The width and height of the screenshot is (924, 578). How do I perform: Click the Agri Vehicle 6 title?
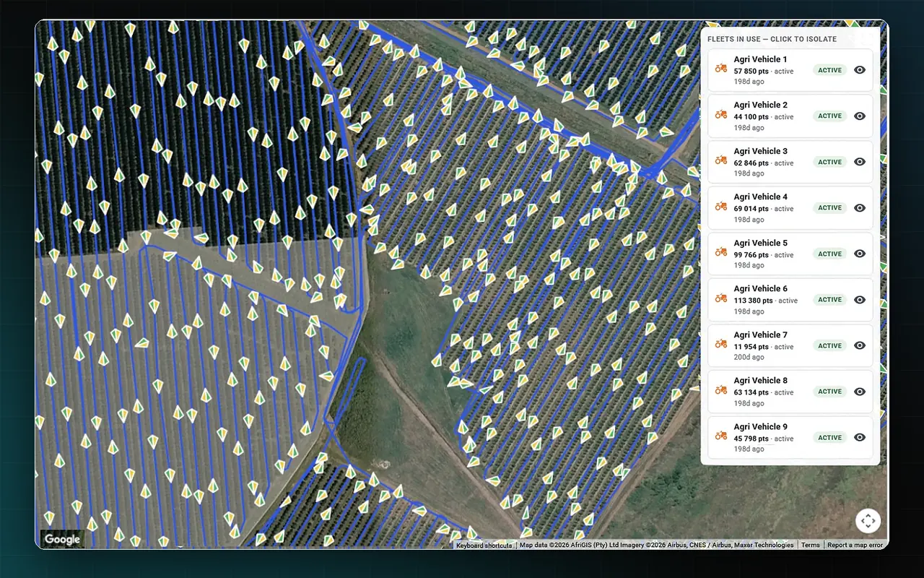(x=761, y=288)
